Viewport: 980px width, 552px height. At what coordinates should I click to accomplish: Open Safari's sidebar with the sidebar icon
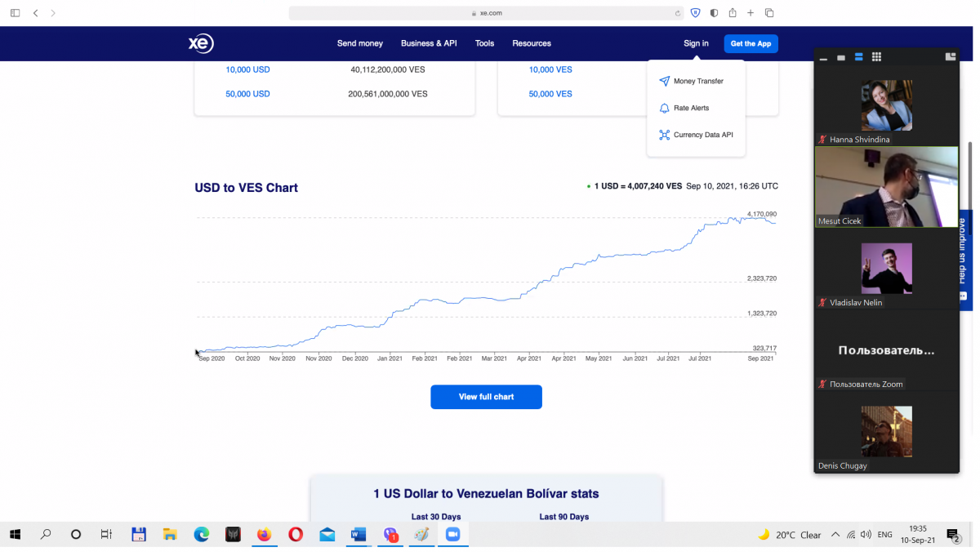(x=15, y=13)
